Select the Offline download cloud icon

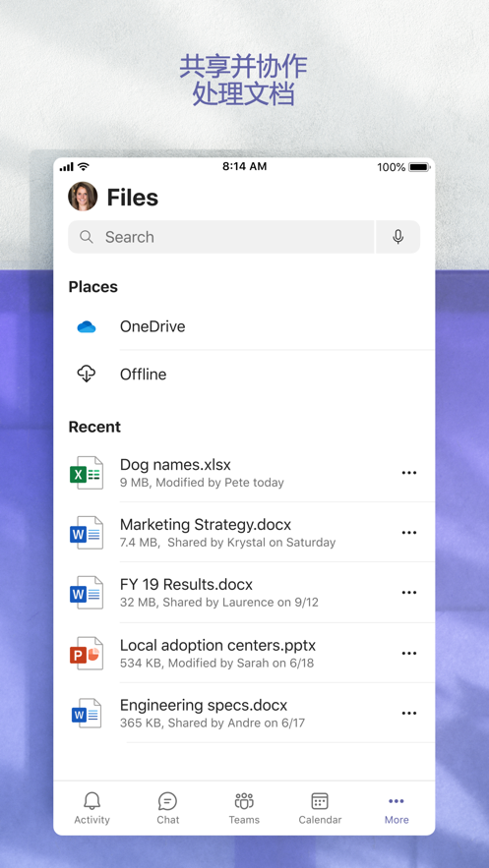pos(87,375)
